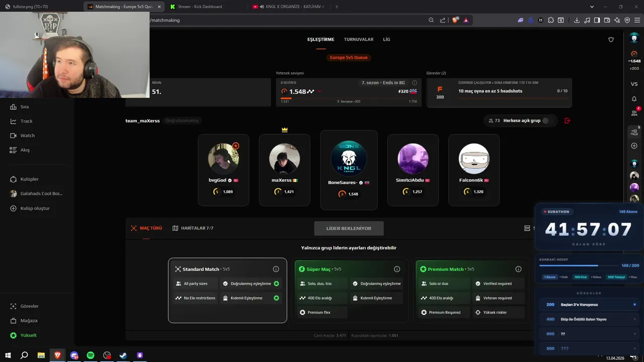Open Windows Start menu
Image resolution: width=644 pixels, height=362 pixels.
click(8, 355)
